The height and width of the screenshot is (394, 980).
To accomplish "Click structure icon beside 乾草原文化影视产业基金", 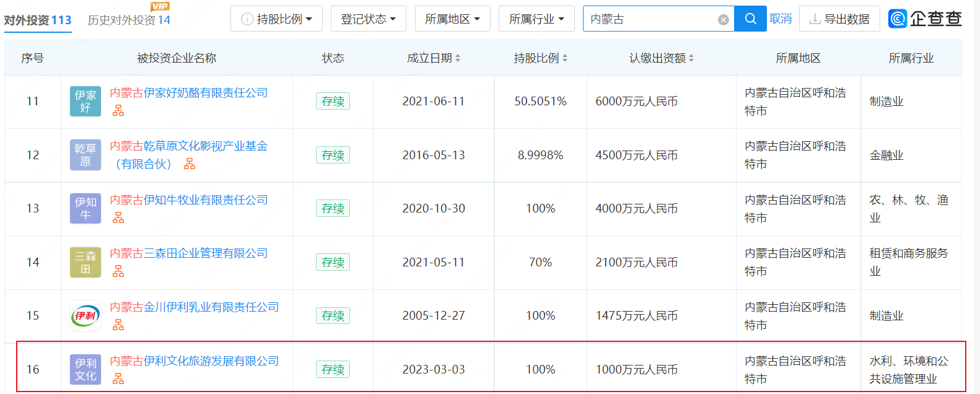I will 190,164.
